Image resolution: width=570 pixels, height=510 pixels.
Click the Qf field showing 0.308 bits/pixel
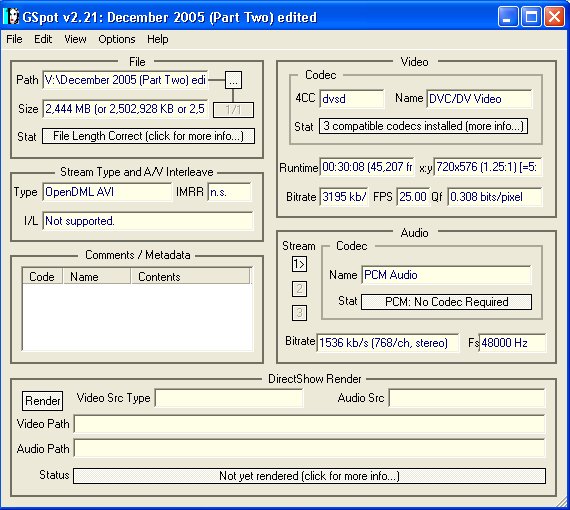tap(495, 197)
